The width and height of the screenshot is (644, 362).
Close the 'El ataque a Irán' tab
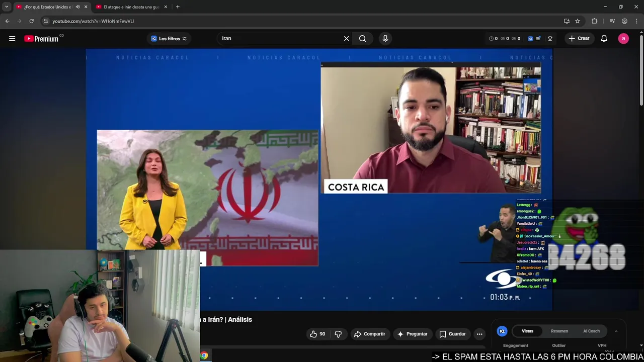[166, 7]
